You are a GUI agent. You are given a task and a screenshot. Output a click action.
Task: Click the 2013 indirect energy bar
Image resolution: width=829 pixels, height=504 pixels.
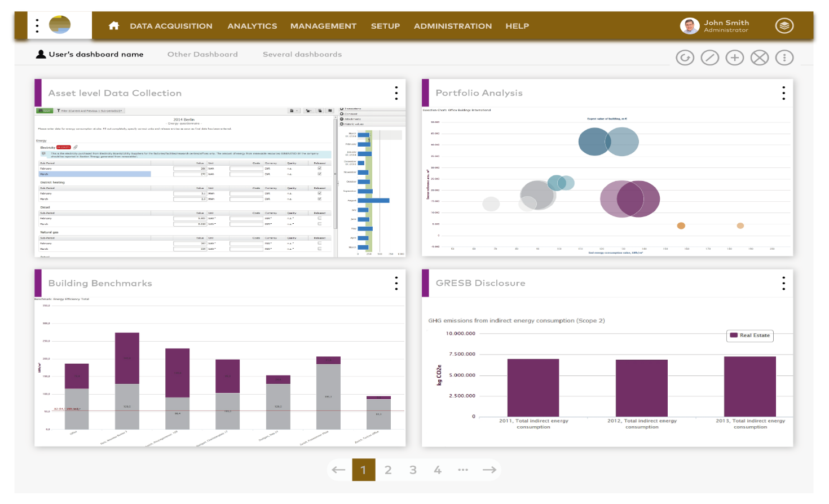point(750,387)
